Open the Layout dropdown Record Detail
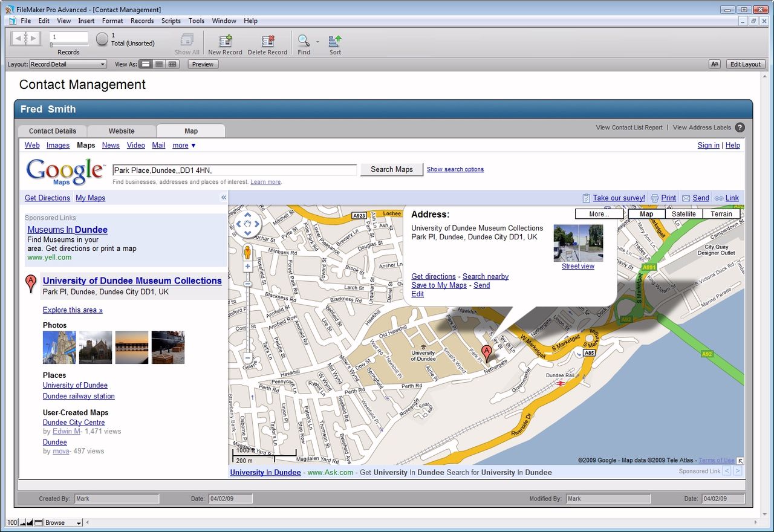The height and width of the screenshot is (532, 774). [x=68, y=64]
